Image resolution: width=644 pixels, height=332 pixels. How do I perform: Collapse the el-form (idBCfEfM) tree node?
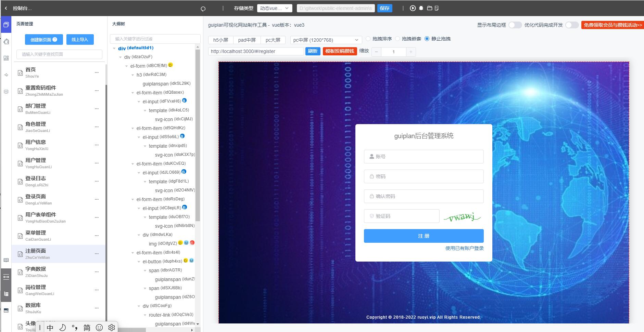tap(127, 66)
